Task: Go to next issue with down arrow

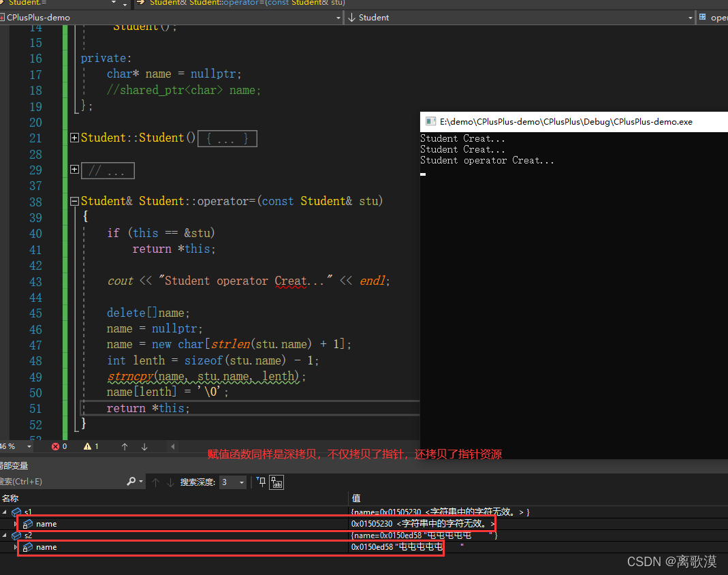Action: (144, 446)
